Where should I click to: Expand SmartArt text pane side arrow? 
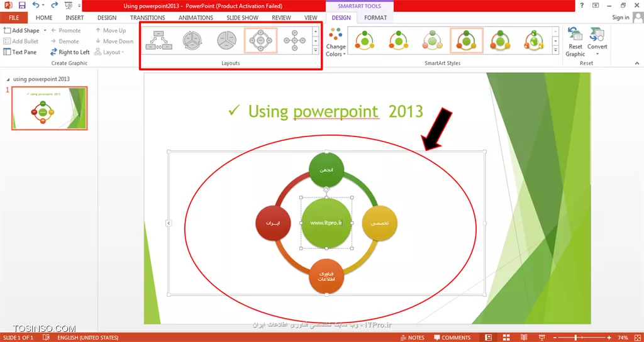(x=169, y=223)
